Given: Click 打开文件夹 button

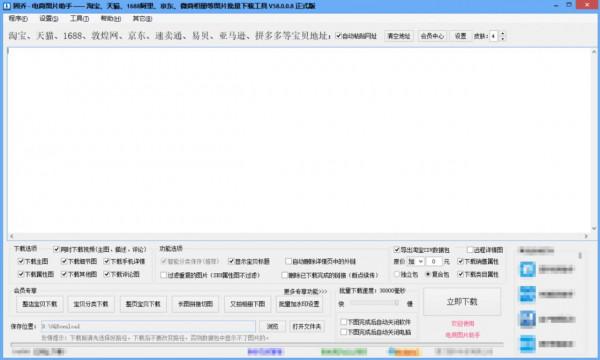Looking at the screenshot, I should tap(307, 326).
